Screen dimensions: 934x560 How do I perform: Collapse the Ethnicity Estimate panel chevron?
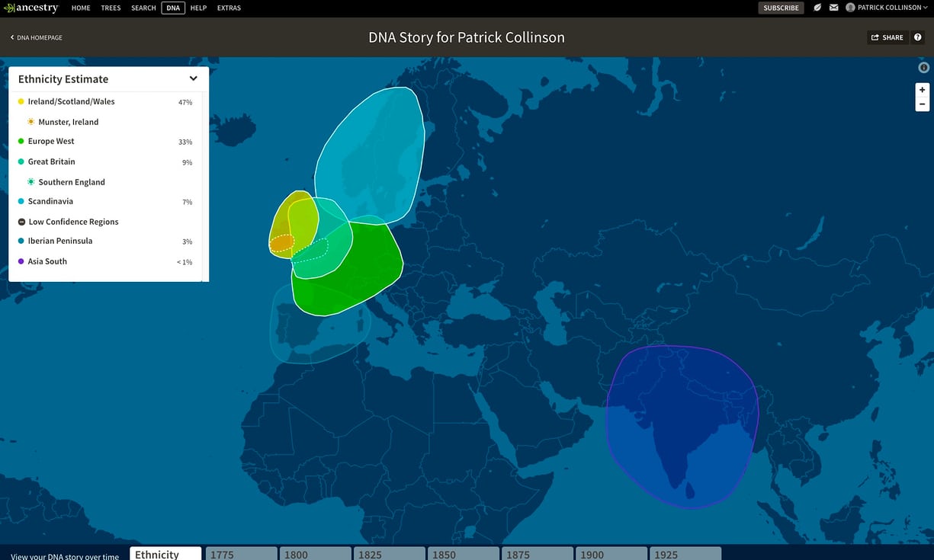(193, 78)
